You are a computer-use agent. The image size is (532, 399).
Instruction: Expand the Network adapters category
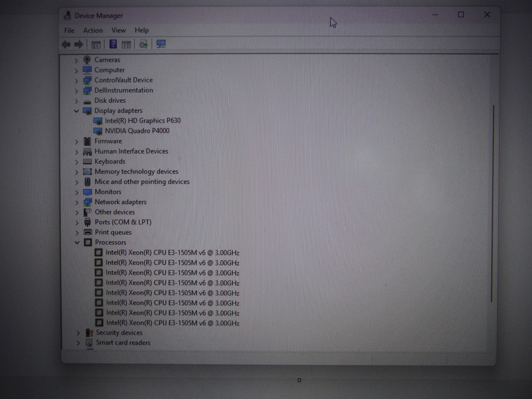(77, 202)
